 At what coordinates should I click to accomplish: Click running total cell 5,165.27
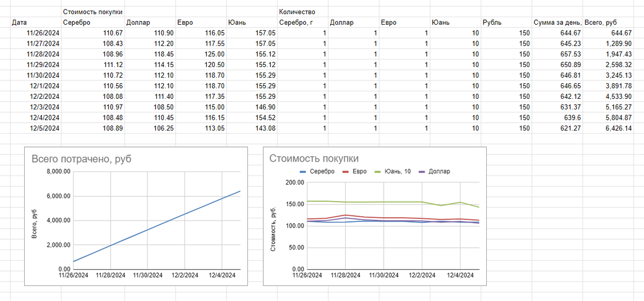pyautogui.click(x=608, y=107)
